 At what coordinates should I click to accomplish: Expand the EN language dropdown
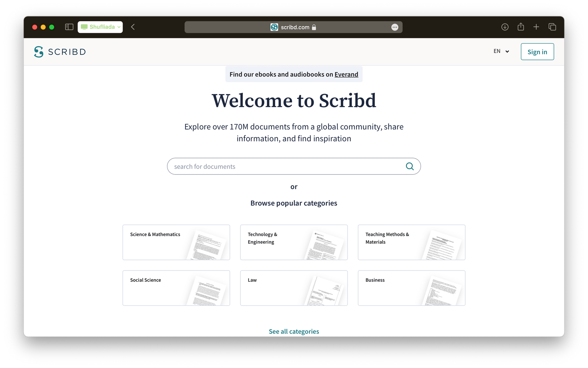pyautogui.click(x=501, y=51)
